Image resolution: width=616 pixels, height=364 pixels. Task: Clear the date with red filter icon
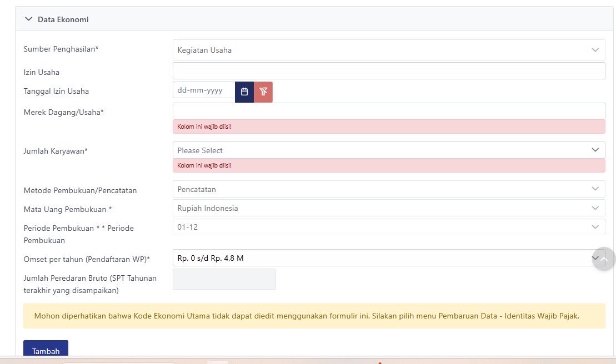coord(263,92)
